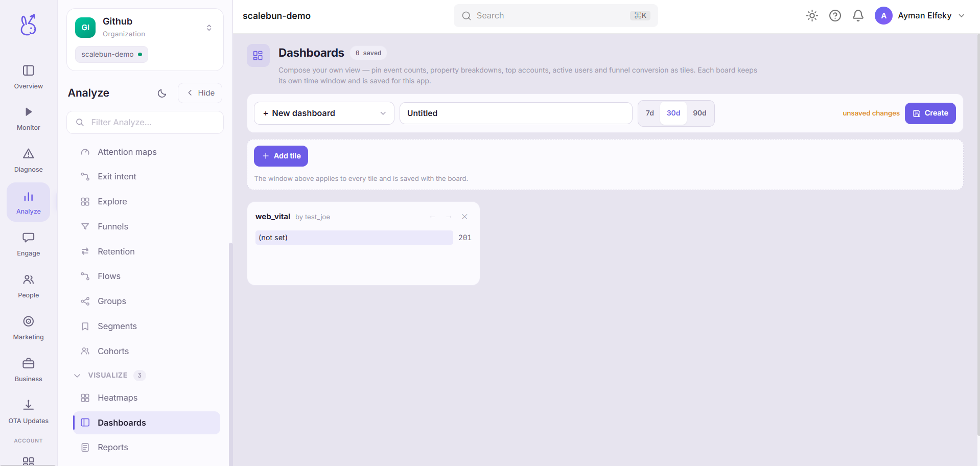Open the Marketing section
This screenshot has height=466, width=980.
pyautogui.click(x=29, y=329)
